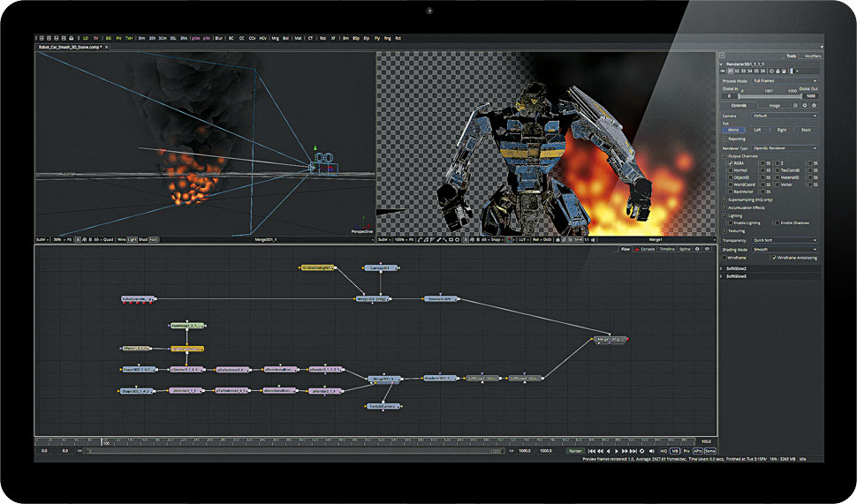This screenshot has width=857, height=504.
Task: Check the Enable Lighting option
Action: 730,222
